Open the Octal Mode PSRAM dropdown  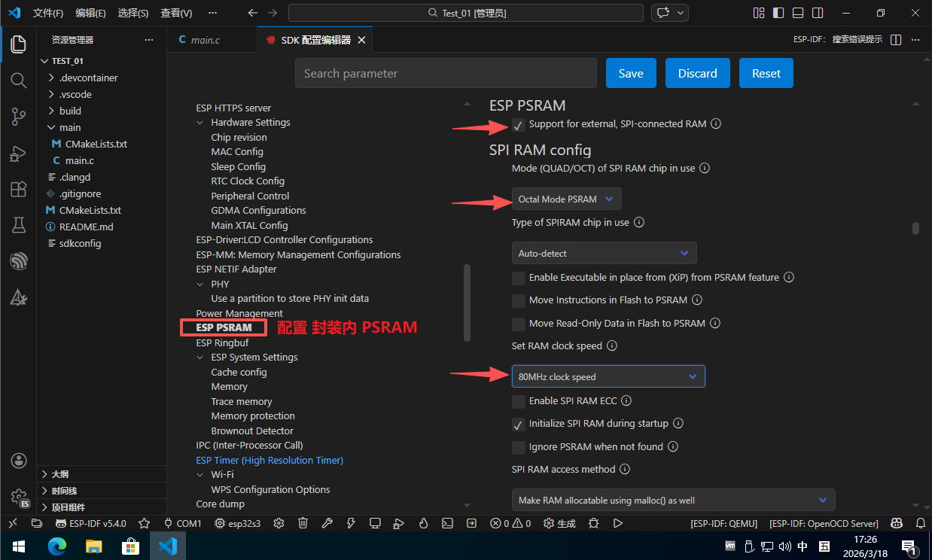[x=567, y=199]
